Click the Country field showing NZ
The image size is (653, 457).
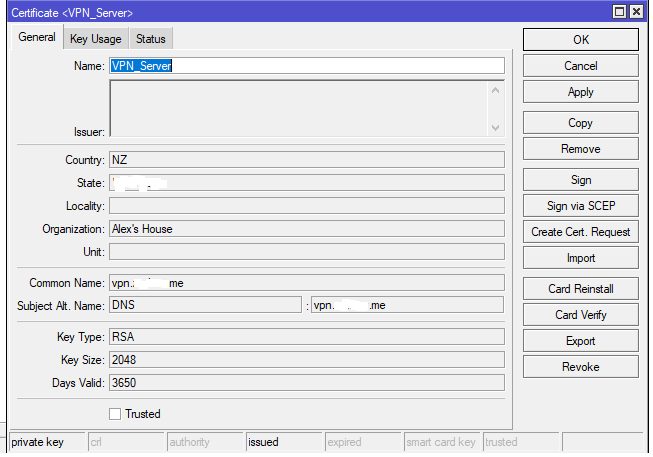click(x=307, y=160)
